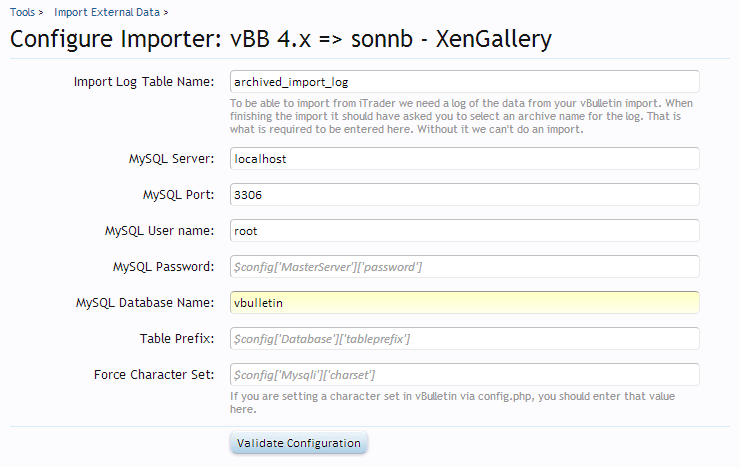Viewport: 740px width, 467px height.
Task: Click the 'Import Log Table Name:' label
Action: (144, 82)
